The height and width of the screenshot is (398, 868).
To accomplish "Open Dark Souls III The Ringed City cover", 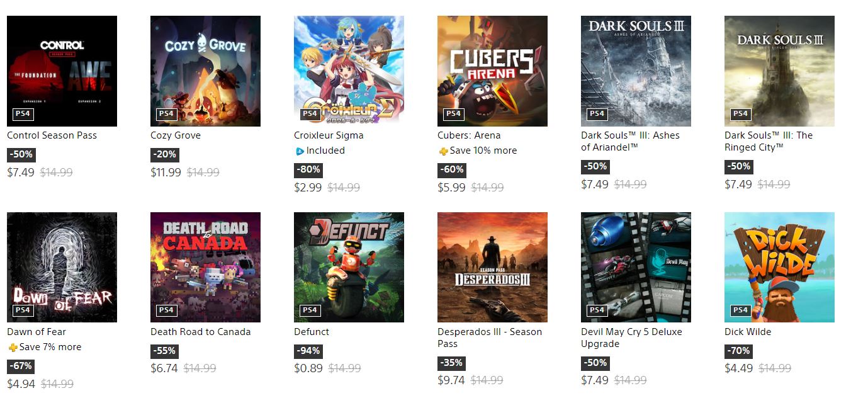I will tap(779, 71).
